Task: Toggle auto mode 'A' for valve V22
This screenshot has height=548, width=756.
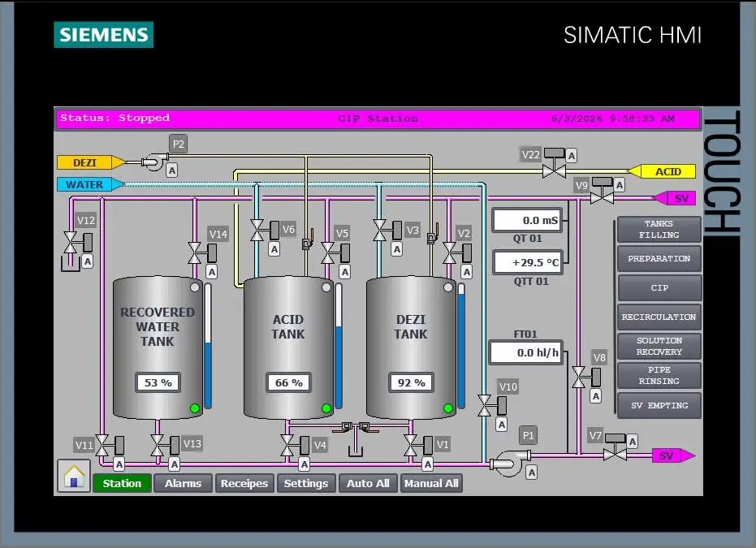Action: click(x=572, y=156)
